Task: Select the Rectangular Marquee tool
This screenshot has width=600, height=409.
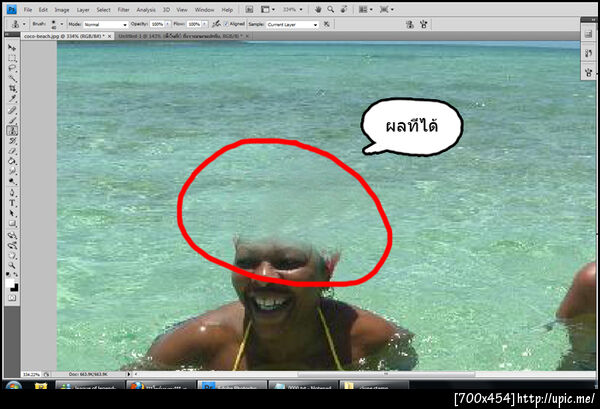Action: click(x=12, y=58)
